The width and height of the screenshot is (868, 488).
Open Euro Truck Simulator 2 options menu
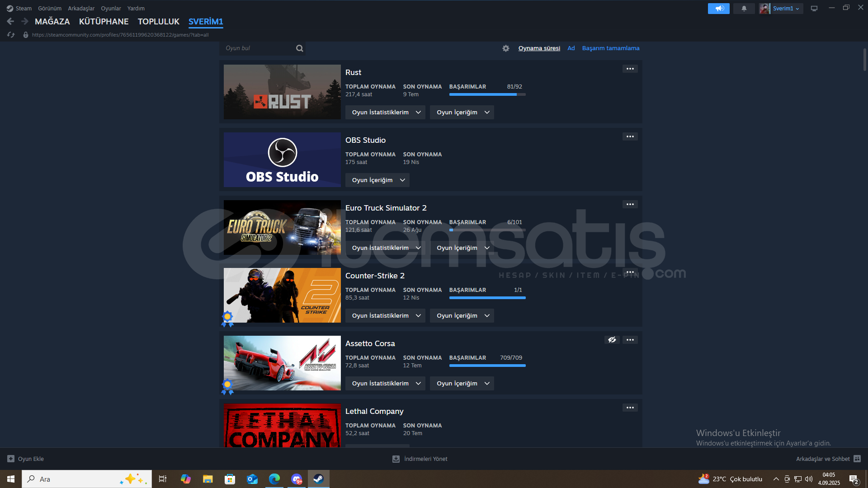click(630, 204)
